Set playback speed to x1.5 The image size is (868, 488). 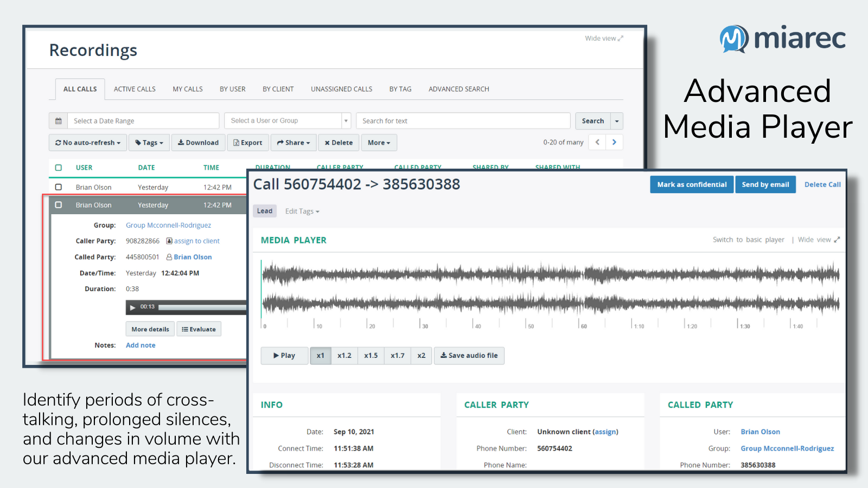click(371, 356)
